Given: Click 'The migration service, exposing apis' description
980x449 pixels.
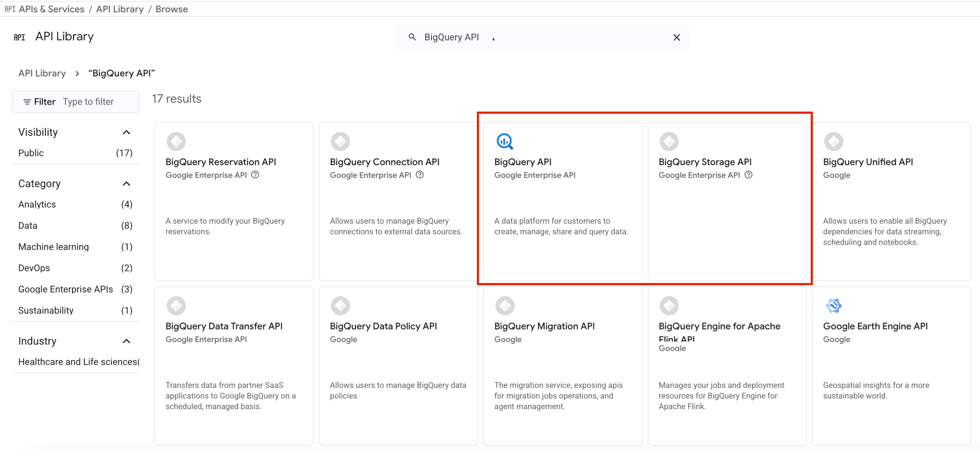Looking at the screenshot, I should (558, 396).
